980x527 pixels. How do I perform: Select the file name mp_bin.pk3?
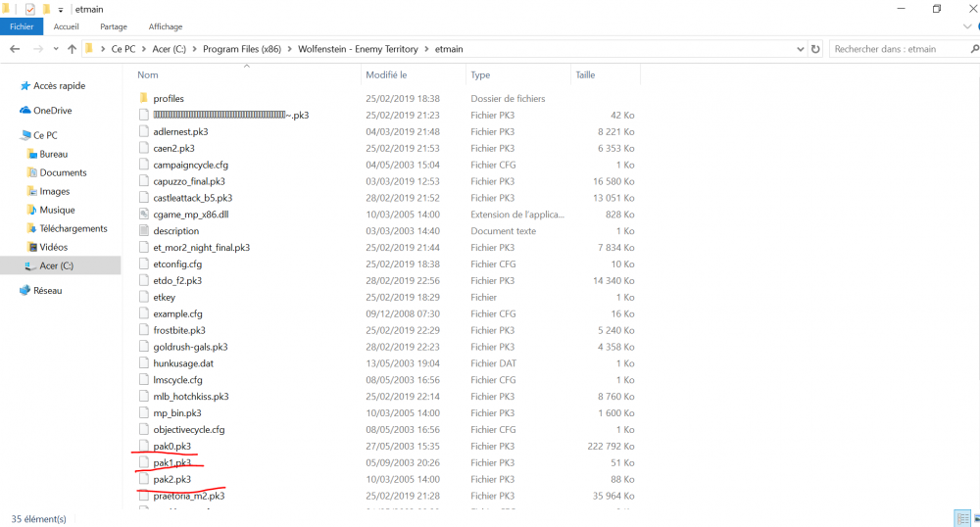[176, 412]
